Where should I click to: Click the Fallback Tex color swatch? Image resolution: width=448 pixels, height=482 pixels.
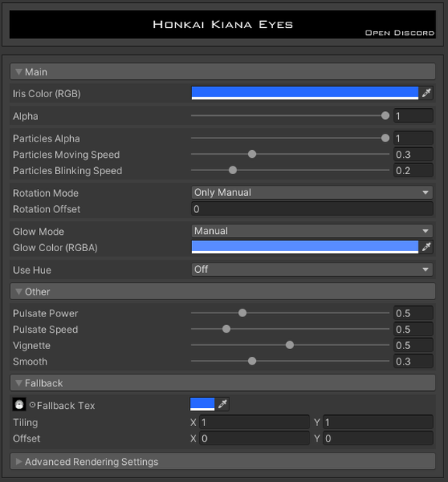[x=202, y=404]
